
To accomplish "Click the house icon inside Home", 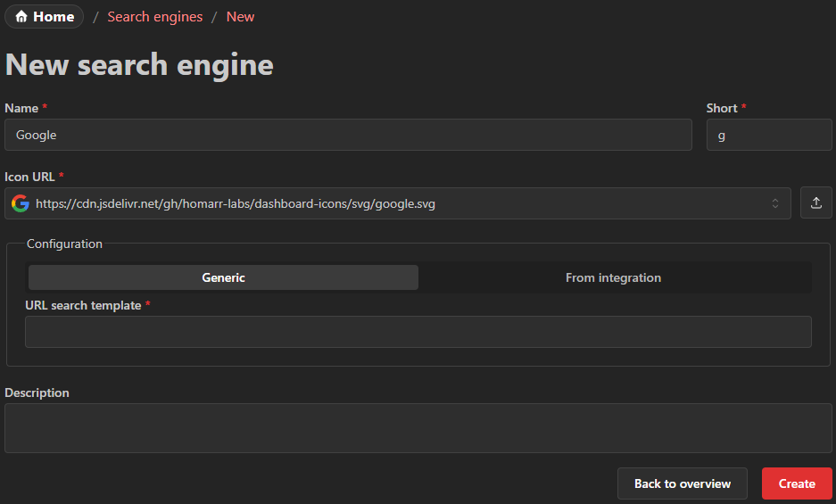I will 21,17.
